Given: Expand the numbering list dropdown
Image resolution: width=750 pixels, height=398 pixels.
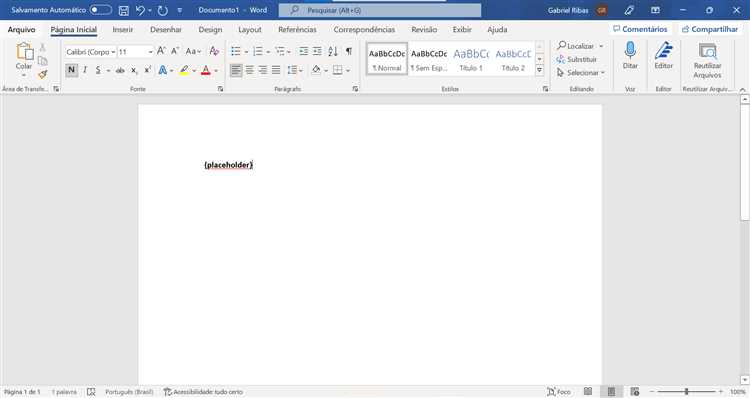Looking at the screenshot, I should (x=268, y=51).
